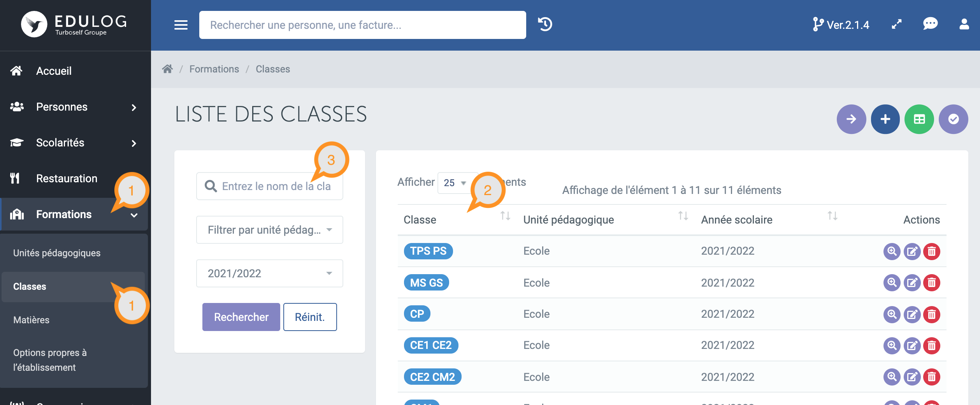980x405 pixels.
Task: View details of CP class
Action: pyautogui.click(x=892, y=314)
